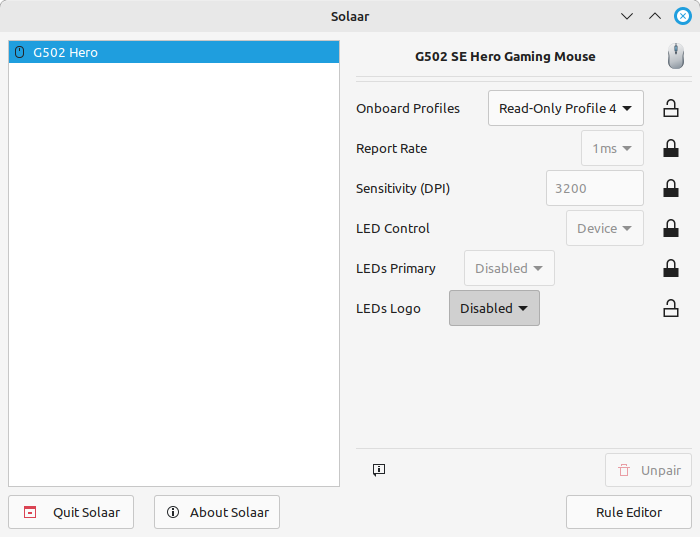Toggle the Sensitivity (DPI) lock icon
Image resolution: width=700 pixels, height=537 pixels.
pyautogui.click(x=671, y=188)
